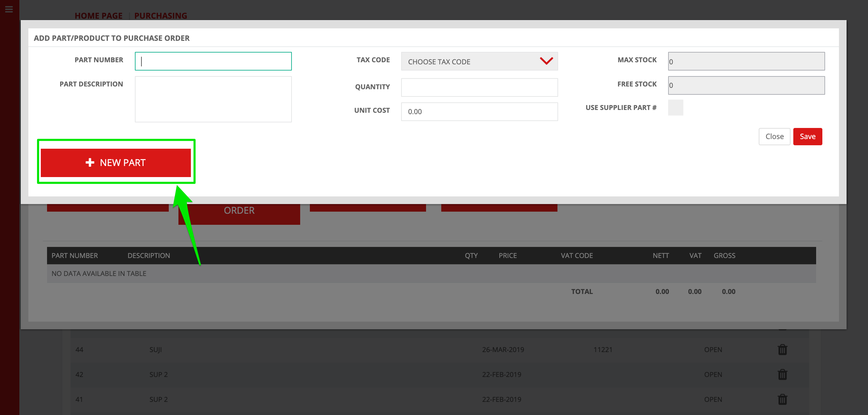Focus the Part Number input field

[x=213, y=61]
